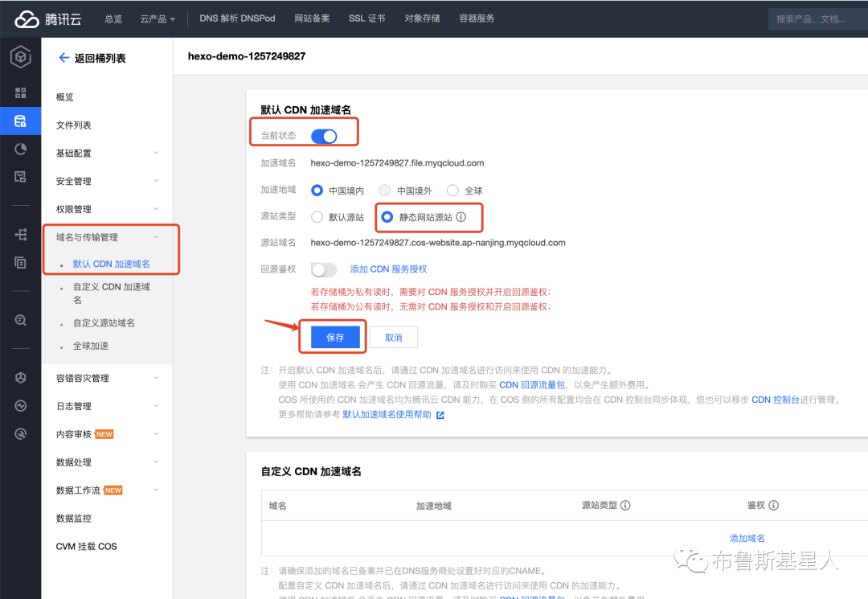
Task: Open the pie chart statistics sidebar icon
Action: pyautogui.click(x=20, y=149)
